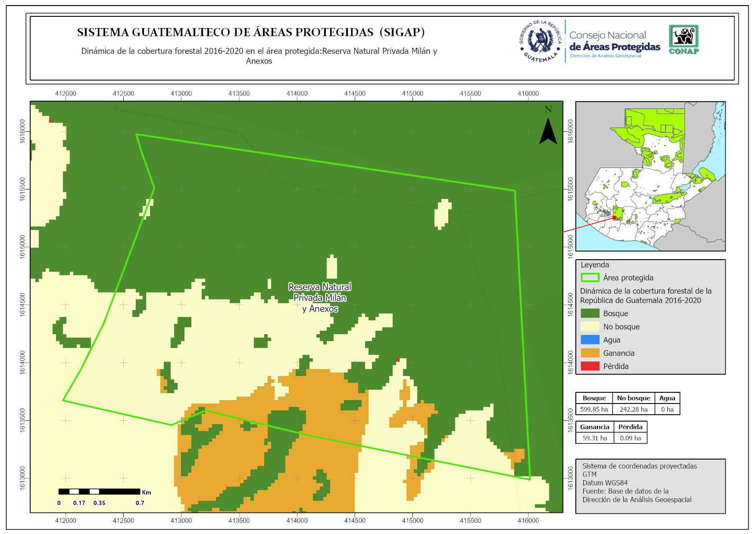756x534 pixels.
Task: Click the Reserva Natural Privada Milán label
Action: 320,298
